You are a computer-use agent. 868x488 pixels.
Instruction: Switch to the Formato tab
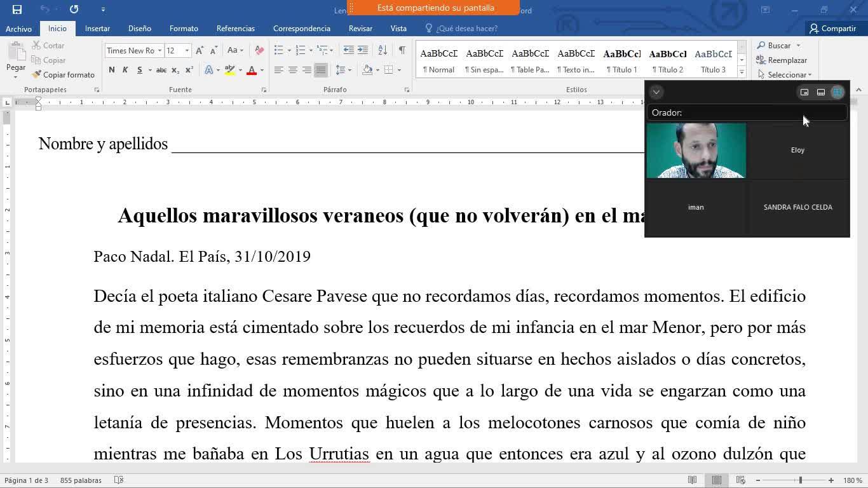[184, 29]
